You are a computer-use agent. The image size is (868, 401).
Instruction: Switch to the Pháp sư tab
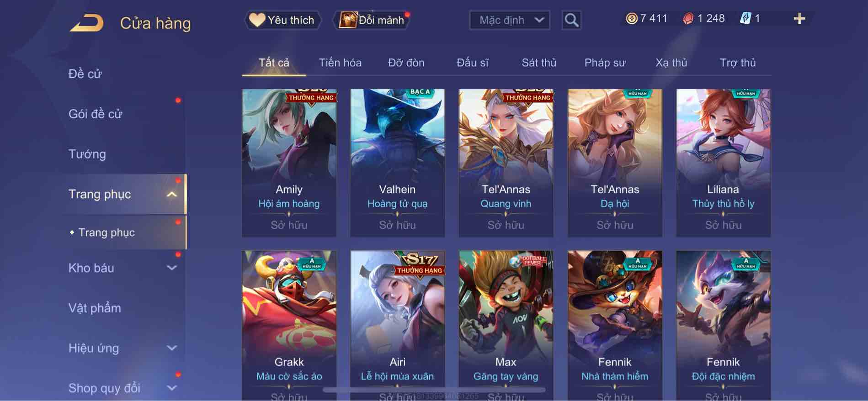click(x=605, y=63)
